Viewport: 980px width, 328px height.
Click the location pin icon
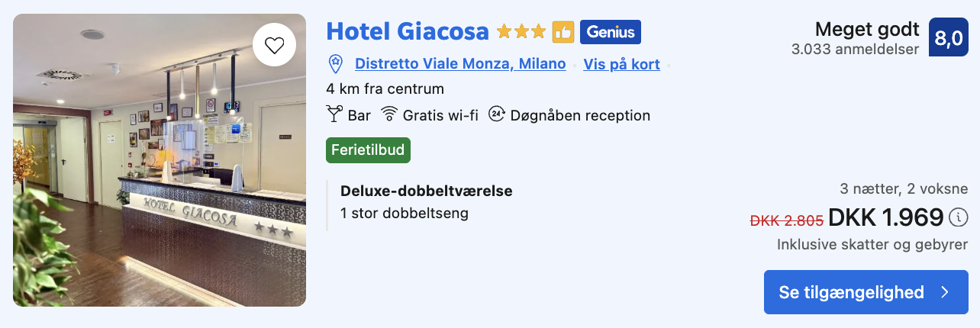[335, 64]
